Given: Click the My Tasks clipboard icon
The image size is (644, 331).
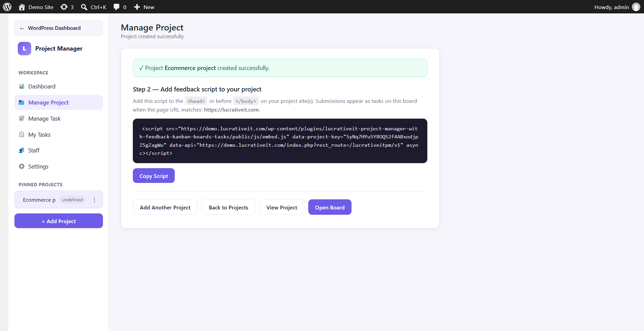Looking at the screenshot, I should (21, 135).
